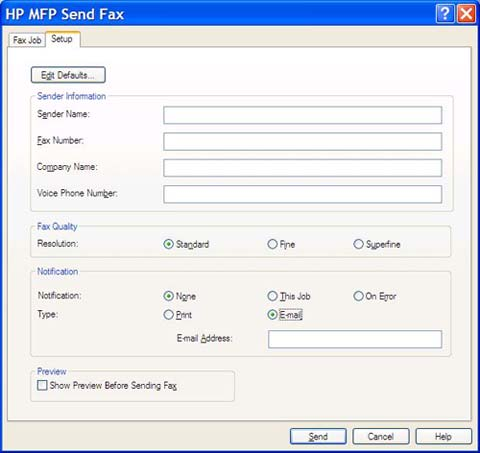Switch to the Fax Job tab
The height and width of the screenshot is (453, 480).
coord(27,40)
